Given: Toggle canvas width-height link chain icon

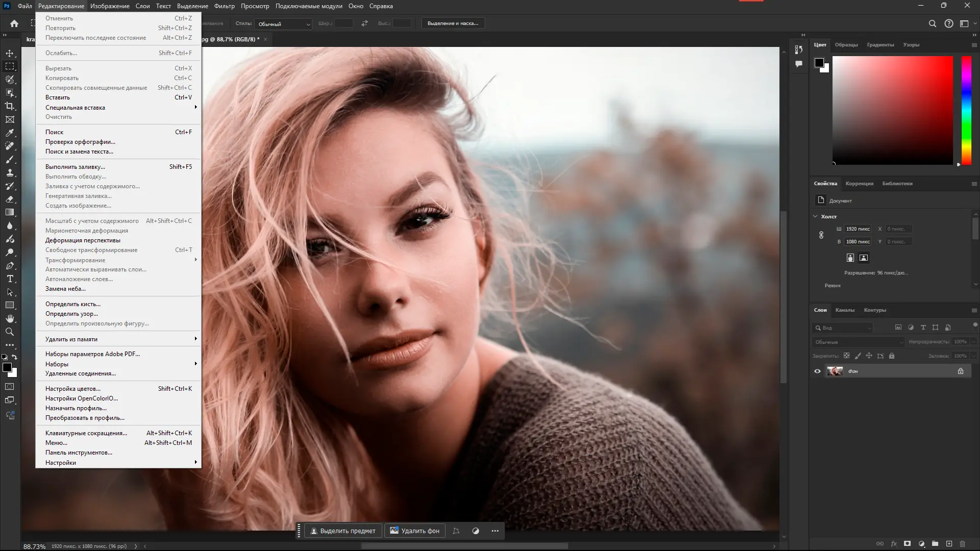Looking at the screenshot, I should pos(821,235).
